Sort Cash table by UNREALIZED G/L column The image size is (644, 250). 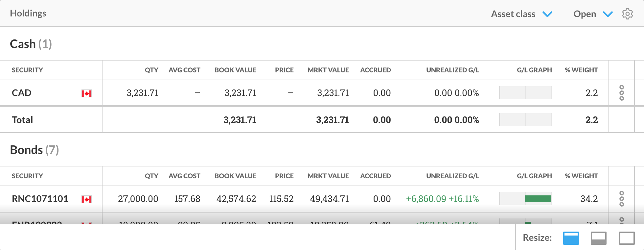point(452,70)
